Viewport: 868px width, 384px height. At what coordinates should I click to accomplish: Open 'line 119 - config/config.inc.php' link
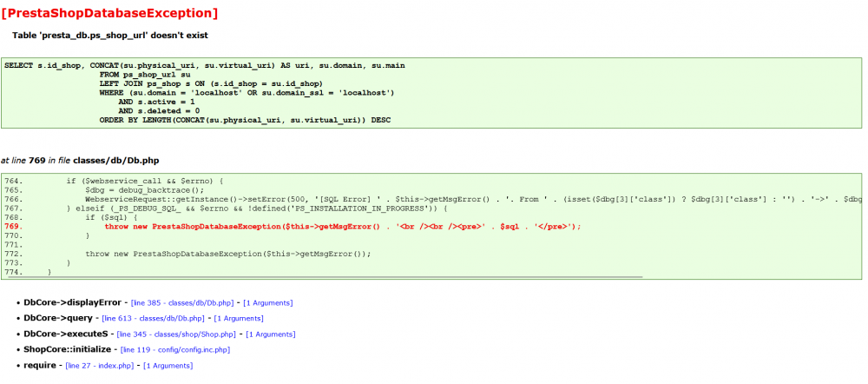point(175,350)
